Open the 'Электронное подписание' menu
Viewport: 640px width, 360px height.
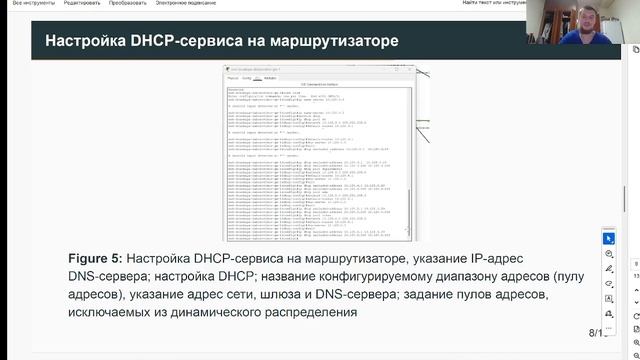click(186, 3)
